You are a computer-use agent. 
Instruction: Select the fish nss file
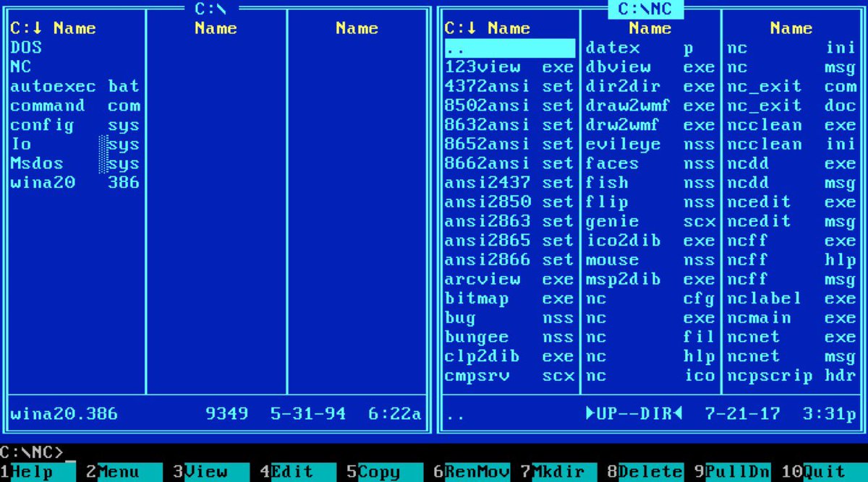(x=650, y=183)
